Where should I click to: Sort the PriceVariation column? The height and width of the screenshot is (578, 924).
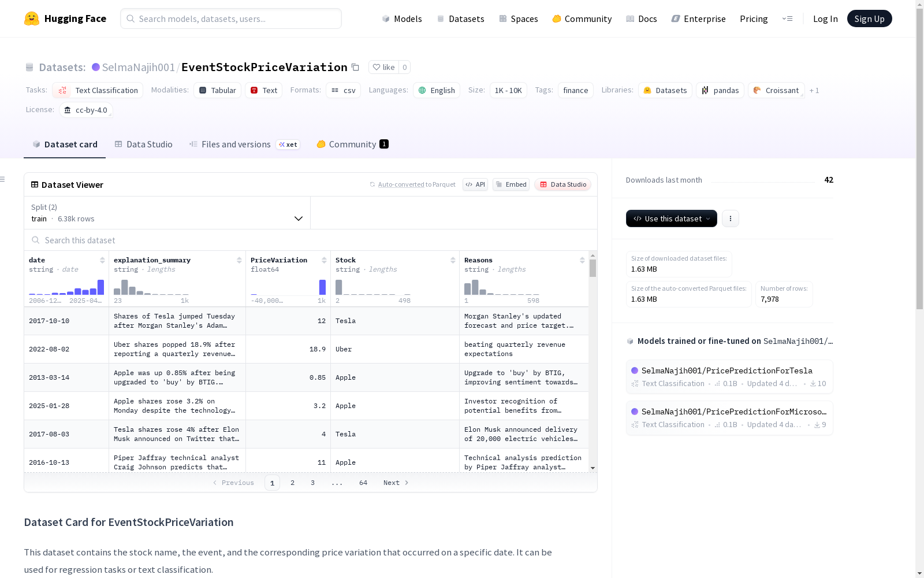324,260
